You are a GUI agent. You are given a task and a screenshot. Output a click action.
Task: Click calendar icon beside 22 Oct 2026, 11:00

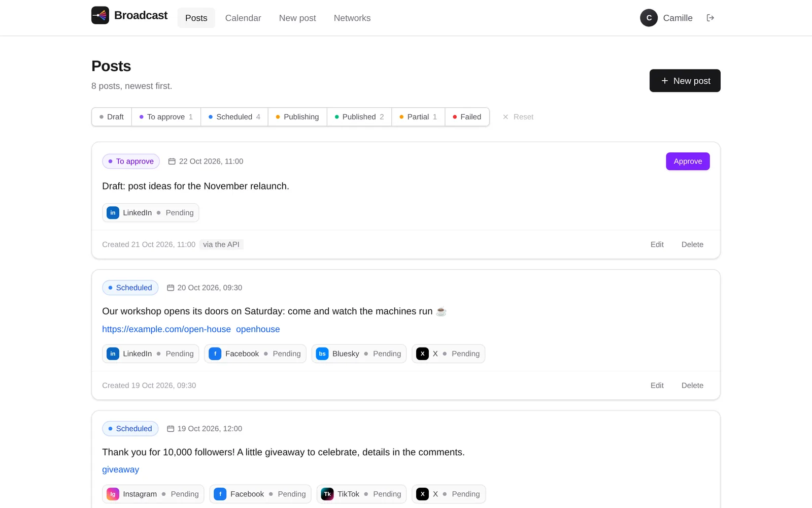point(172,162)
